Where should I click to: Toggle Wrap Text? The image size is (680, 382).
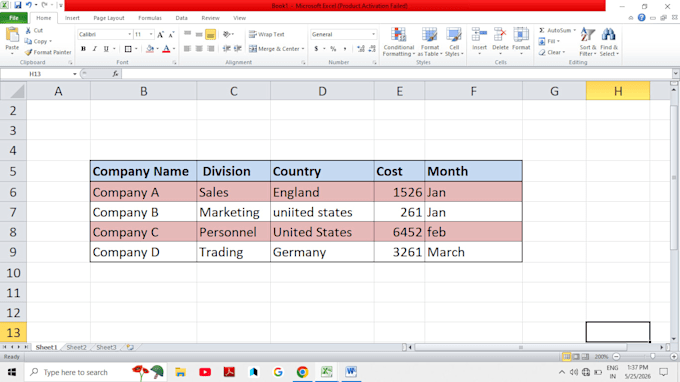point(267,34)
